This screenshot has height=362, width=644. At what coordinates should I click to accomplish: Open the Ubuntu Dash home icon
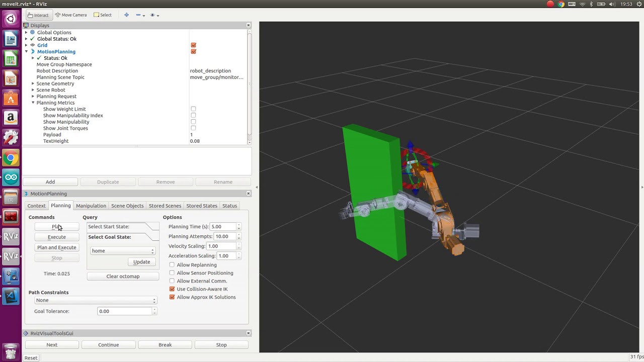[x=11, y=19]
